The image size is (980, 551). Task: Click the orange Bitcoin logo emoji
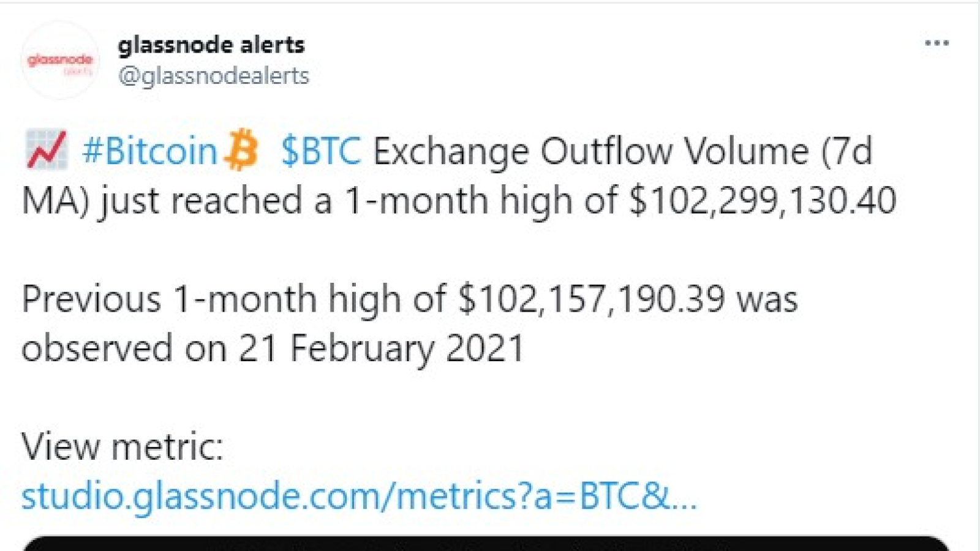click(241, 149)
